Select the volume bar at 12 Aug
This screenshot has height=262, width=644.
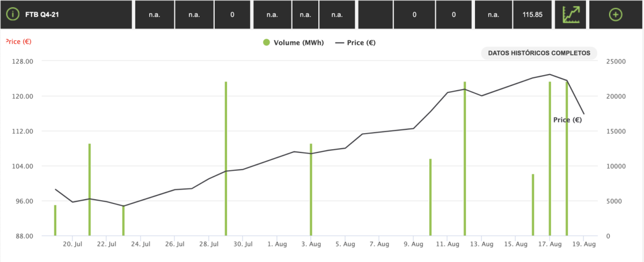(x=464, y=158)
